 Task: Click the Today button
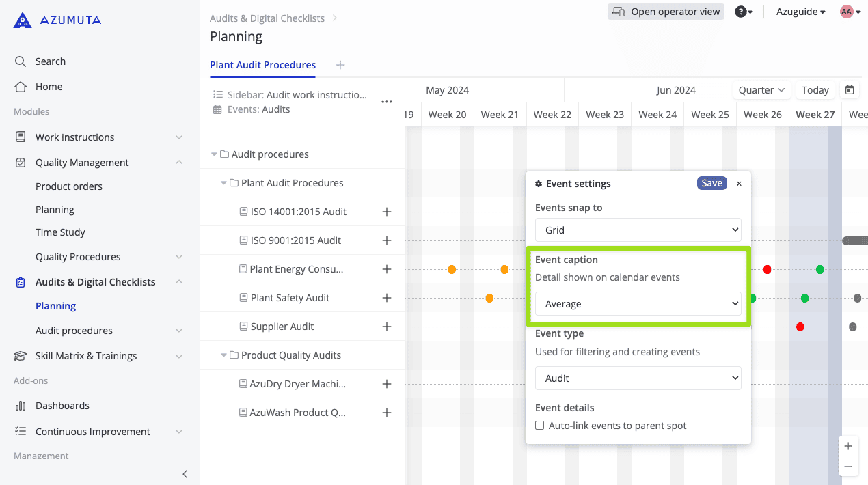pos(815,90)
